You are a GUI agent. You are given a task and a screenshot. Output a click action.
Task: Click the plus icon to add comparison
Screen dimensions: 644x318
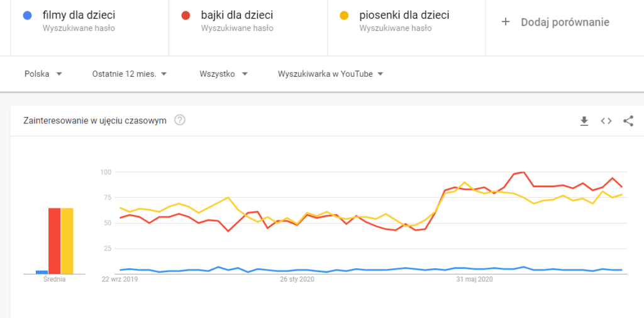click(505, 22)
